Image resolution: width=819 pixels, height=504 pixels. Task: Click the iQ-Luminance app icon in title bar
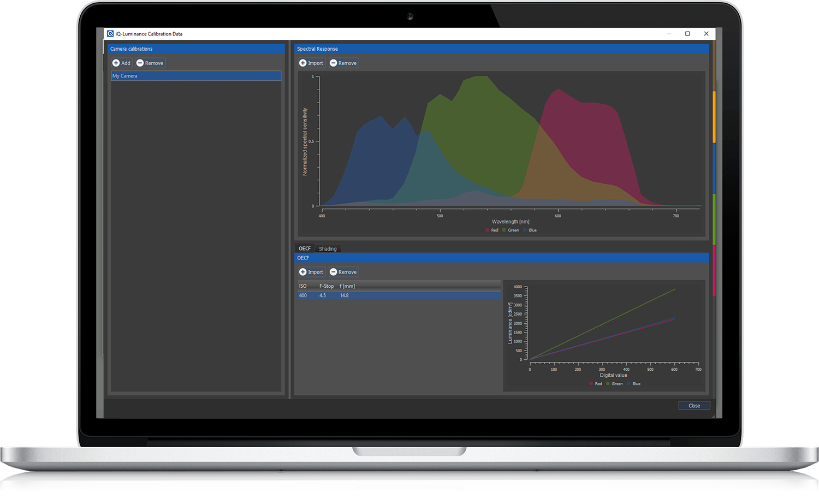pyautogui.click(x=110, y=33)
